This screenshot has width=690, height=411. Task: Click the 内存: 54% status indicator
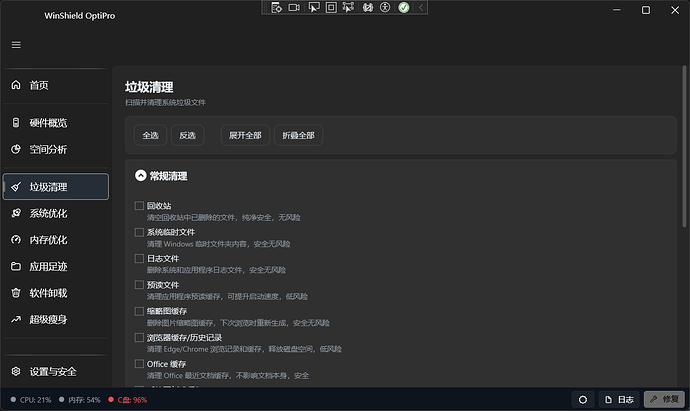pos(80,400)
